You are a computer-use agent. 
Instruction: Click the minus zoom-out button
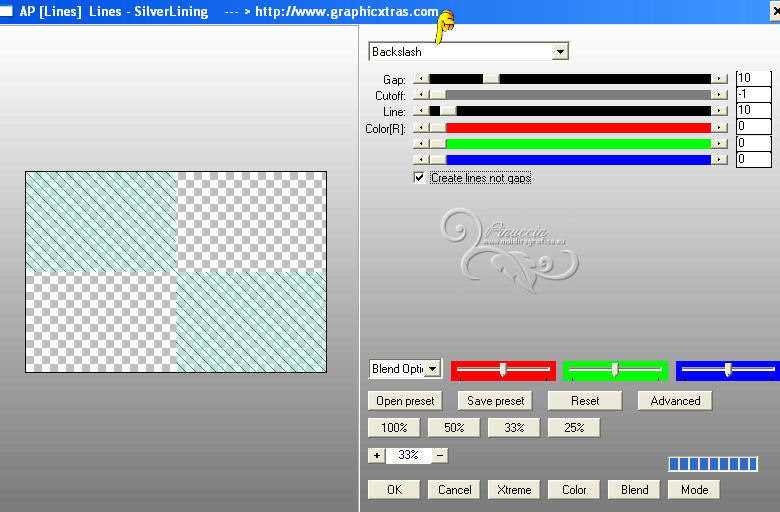coord(440,455)
